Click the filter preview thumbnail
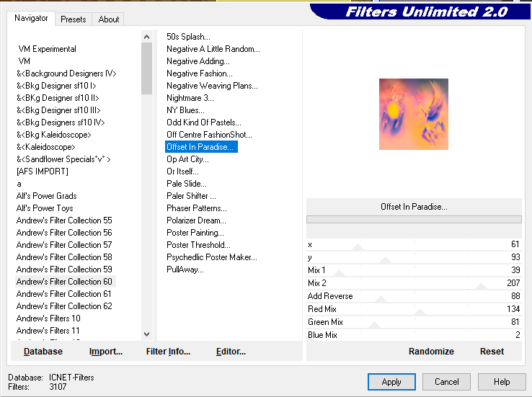Image resolution: width=532 pixels, height=397 pixels. pos(414,115)
